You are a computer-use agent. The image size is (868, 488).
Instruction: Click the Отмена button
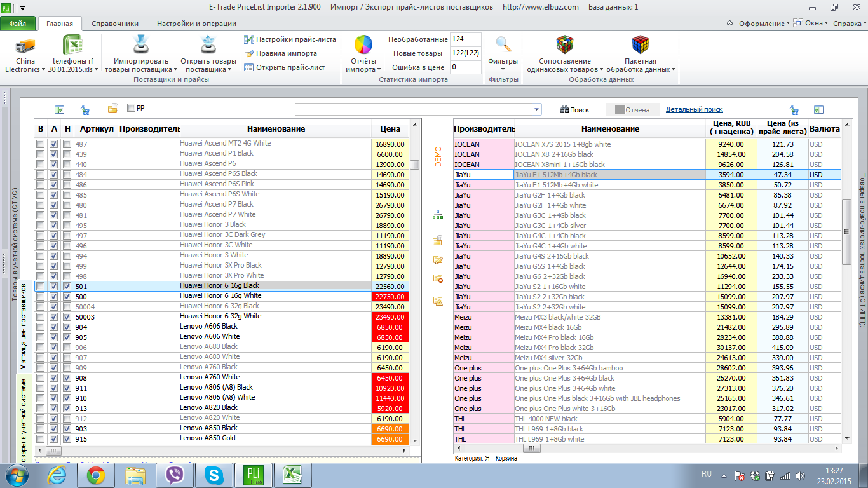click(x=632, y=110)
